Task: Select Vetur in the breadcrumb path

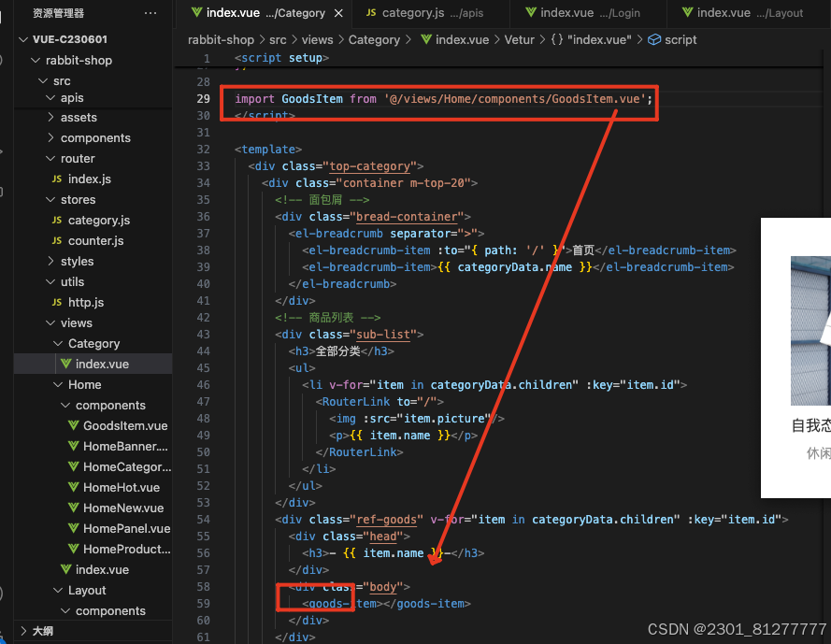Action: tap(520, 40)
